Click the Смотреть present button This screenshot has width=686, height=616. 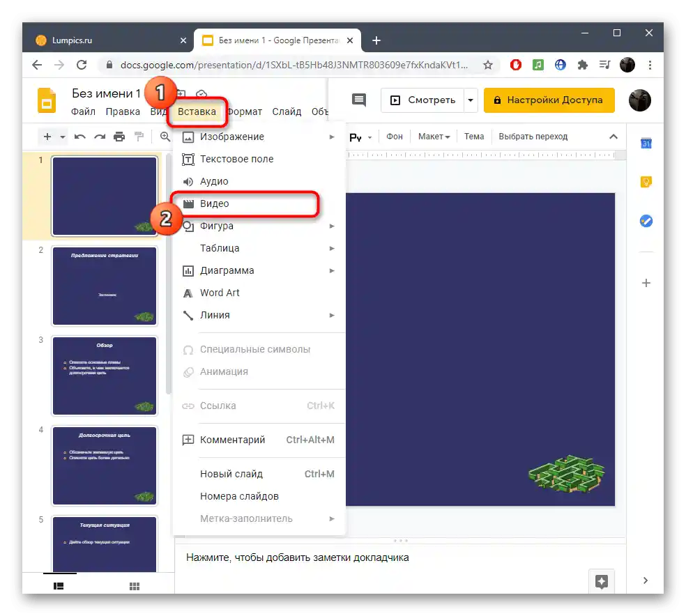coord(422,100)
